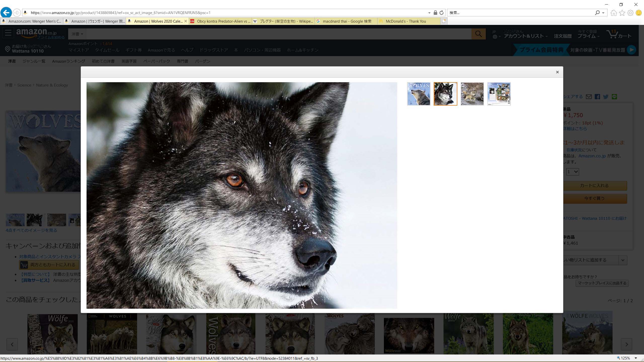Switch to Obcy kontra Predator-Alien tab
This screenshot has height=362, width=644.
coord(220,21)
